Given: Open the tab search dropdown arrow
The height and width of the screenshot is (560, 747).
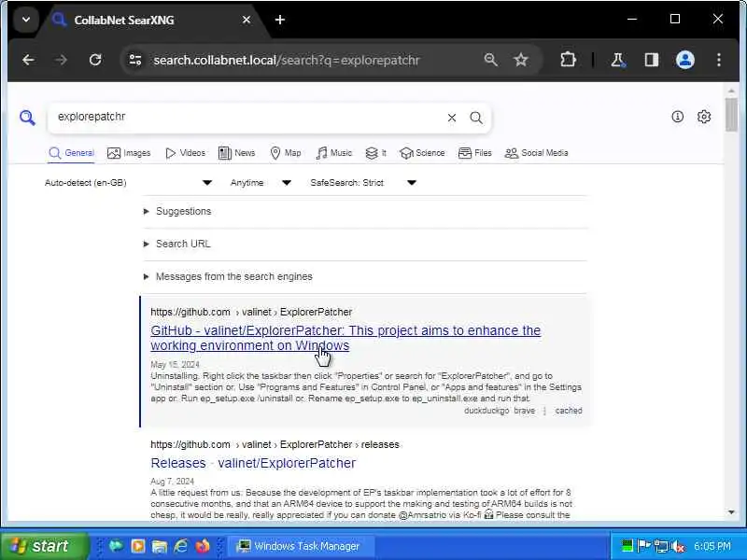Looking at the screenshot, I should 26,20.
